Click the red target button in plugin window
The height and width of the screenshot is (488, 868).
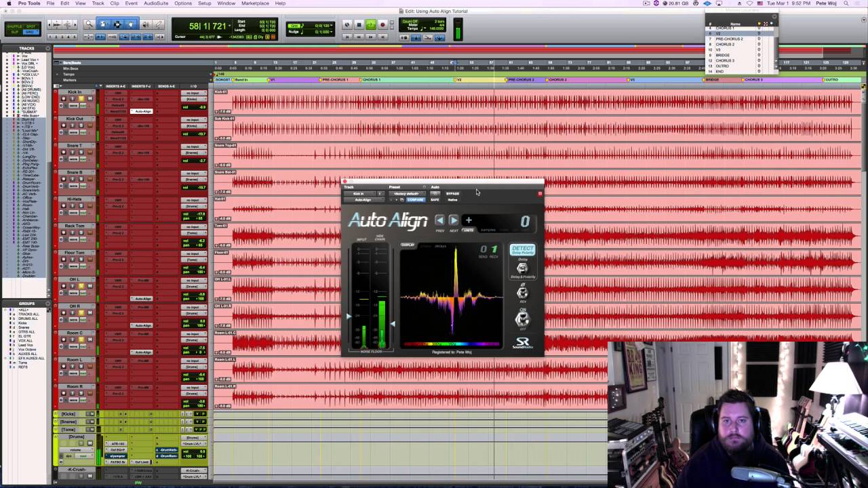(x=540, y=194)
